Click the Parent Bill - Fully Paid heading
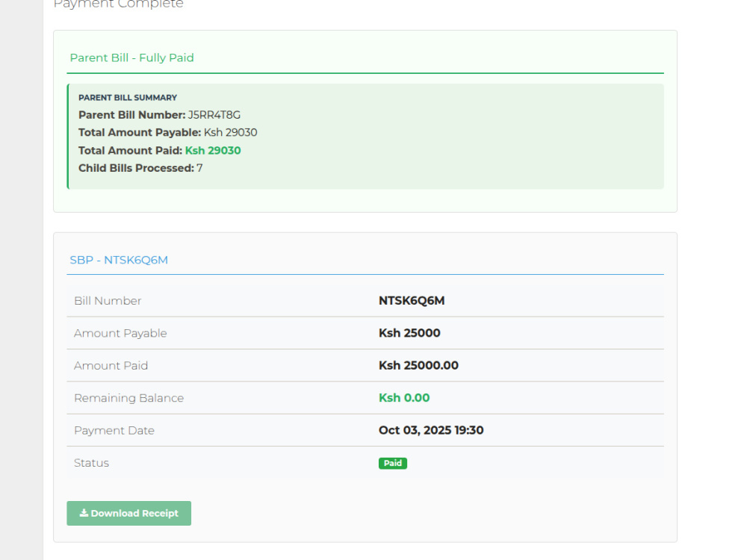 pyautogui.click(x=132, y=57)
